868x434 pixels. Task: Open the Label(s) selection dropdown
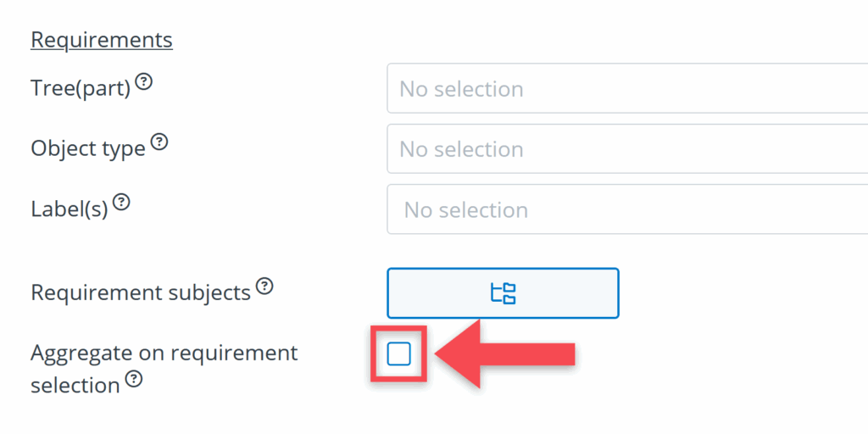click(627, 209)
